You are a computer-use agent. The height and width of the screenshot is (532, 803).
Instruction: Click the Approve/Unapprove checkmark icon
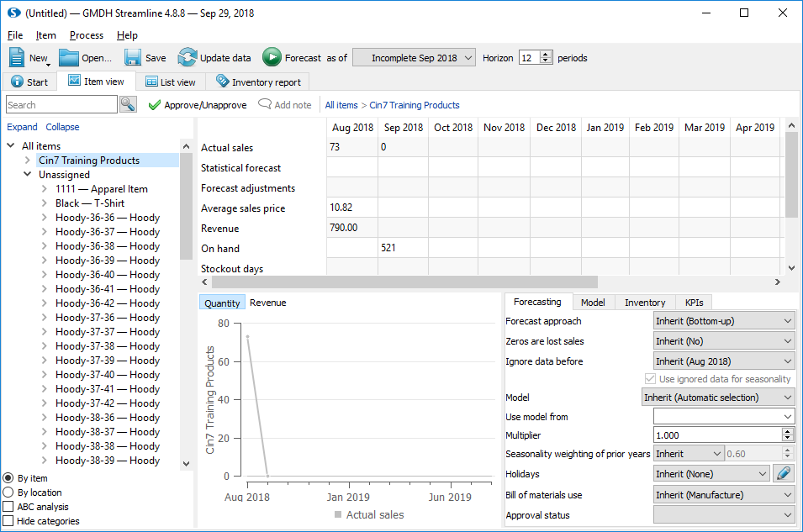tap(154, 105)
